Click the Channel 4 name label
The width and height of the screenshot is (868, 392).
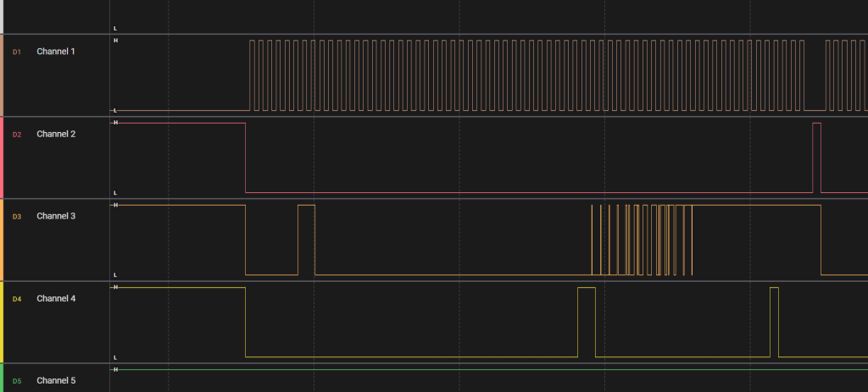(55, 299)
